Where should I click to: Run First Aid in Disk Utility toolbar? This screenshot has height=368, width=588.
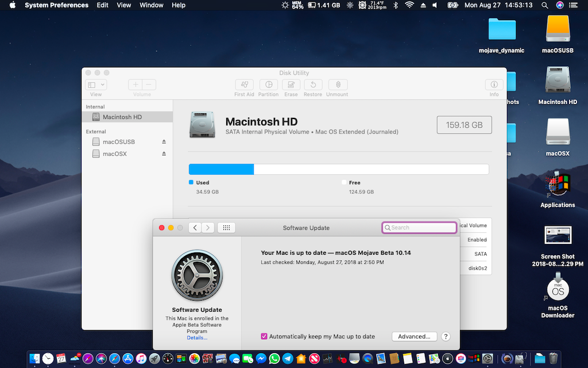click(244, 85)
